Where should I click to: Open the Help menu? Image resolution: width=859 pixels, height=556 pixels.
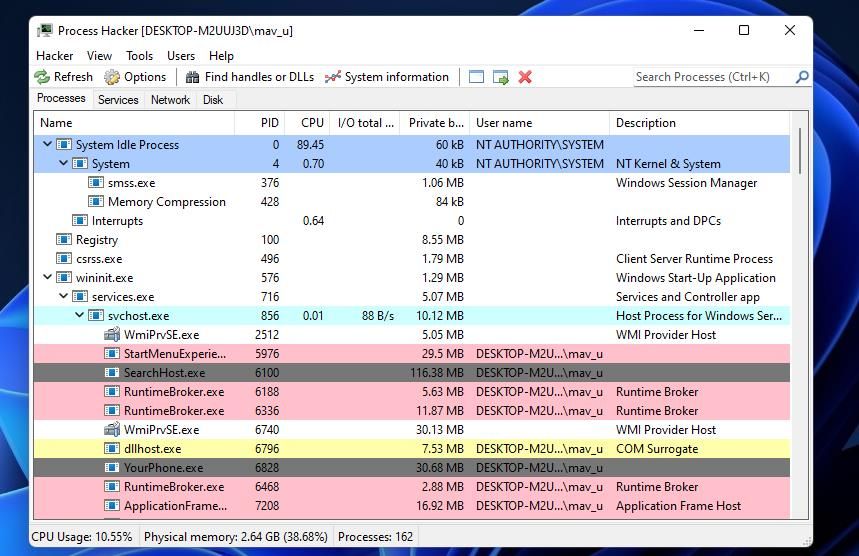[x=221, y=56]
